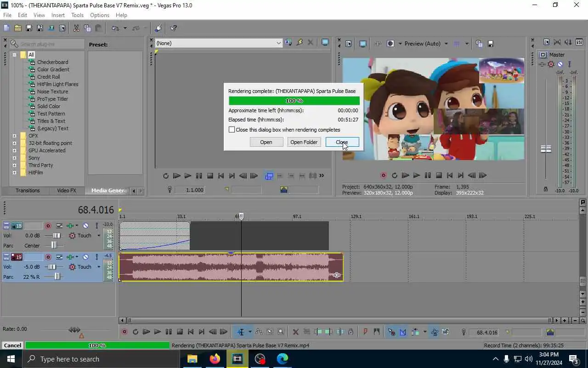Click the Cancel button in status bar
Screen dimensions: 588x368
[12, 345]
